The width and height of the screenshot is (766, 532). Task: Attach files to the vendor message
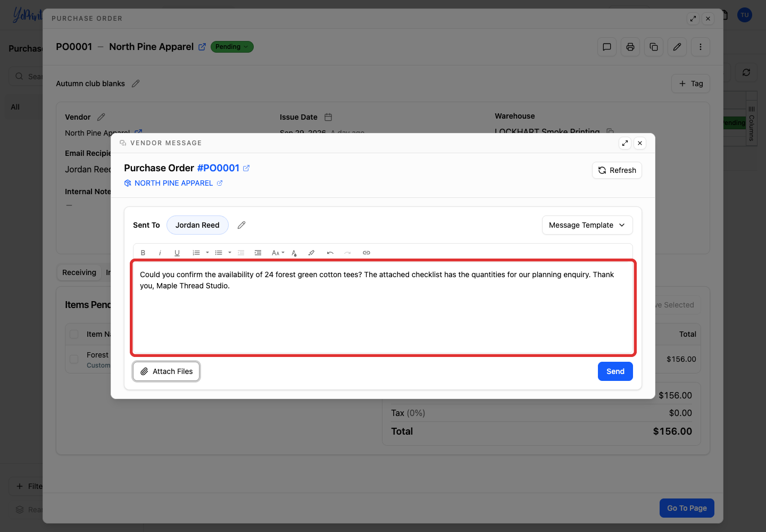166,371
